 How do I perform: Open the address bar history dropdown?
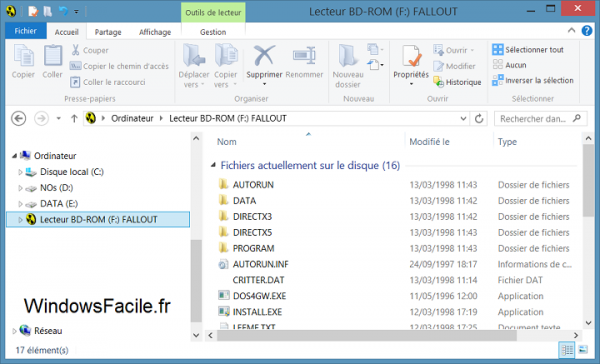point(463,119)
